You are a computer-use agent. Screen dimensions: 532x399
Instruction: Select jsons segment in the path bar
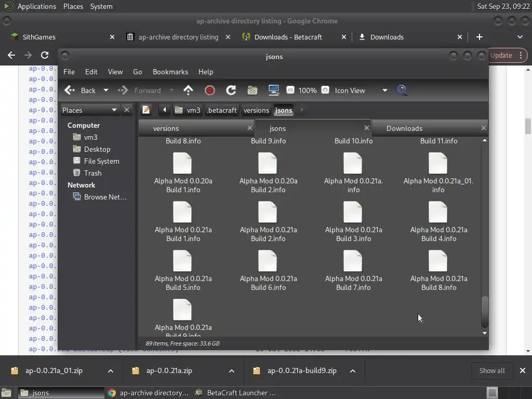(284, 110)
